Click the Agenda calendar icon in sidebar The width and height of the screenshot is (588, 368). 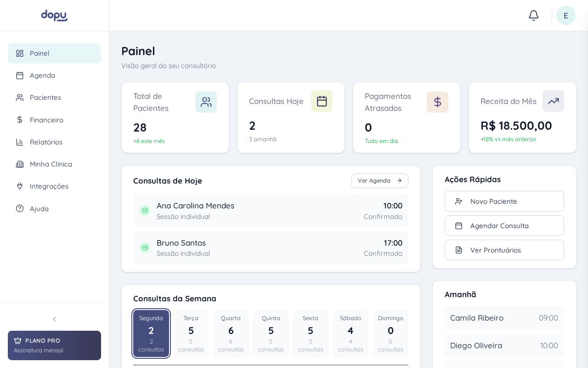click(20, 75)
